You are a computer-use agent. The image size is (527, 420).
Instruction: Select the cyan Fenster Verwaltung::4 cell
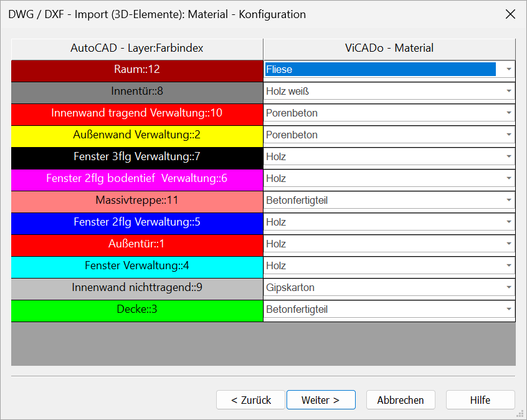coord(137,267)
